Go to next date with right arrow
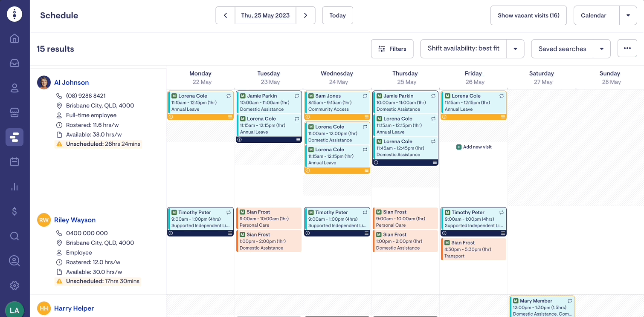This screenshot has height=317, width=644. (x=305, y=15)
